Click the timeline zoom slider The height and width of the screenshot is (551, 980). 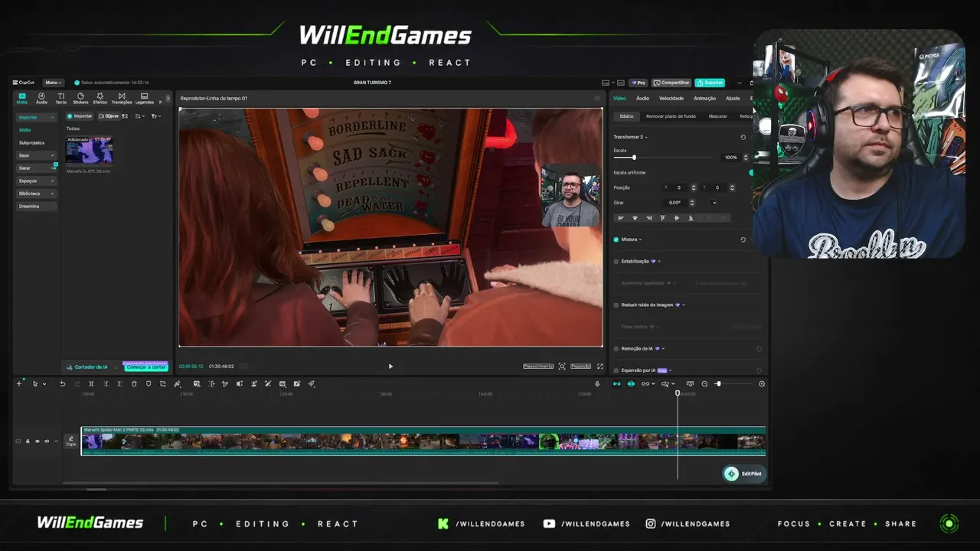pyautogui.click(x=733, y=383)
